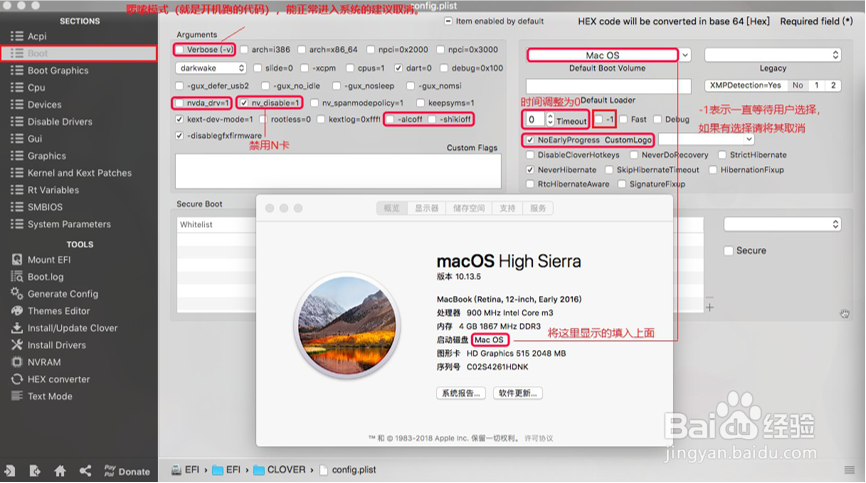Click the share icon in bottom toolbar

click(x=85, y=471)
